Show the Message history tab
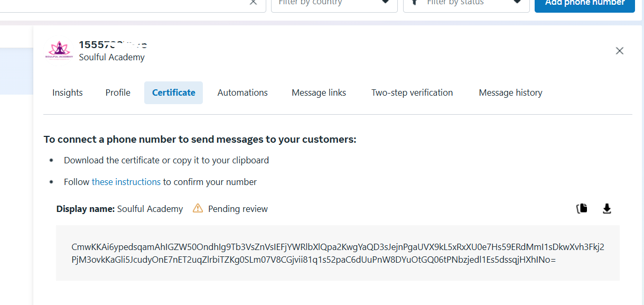 [510, 93]
